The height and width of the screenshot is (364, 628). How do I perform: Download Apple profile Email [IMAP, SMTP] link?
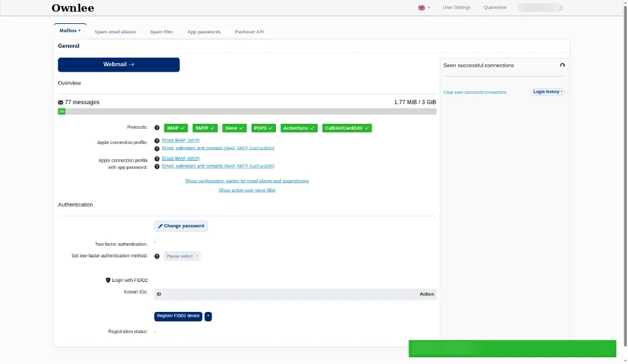pyautogui.click(x=181, y=140)
